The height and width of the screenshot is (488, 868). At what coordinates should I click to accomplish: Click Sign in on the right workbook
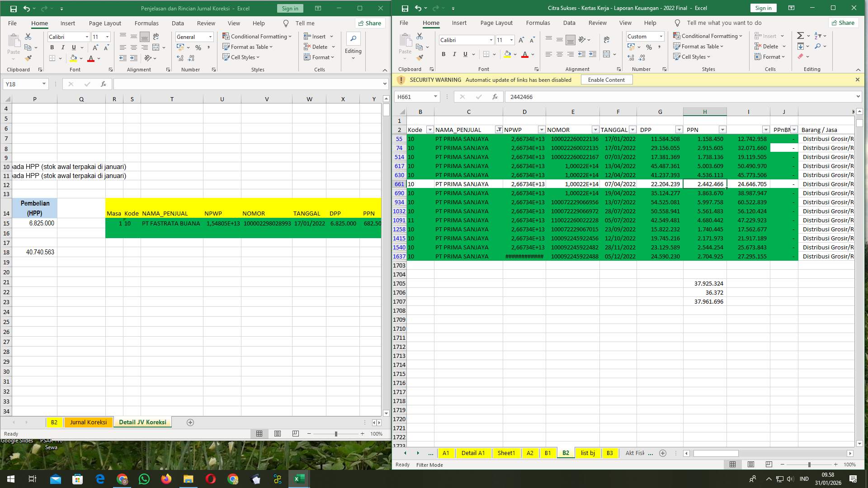763,8
